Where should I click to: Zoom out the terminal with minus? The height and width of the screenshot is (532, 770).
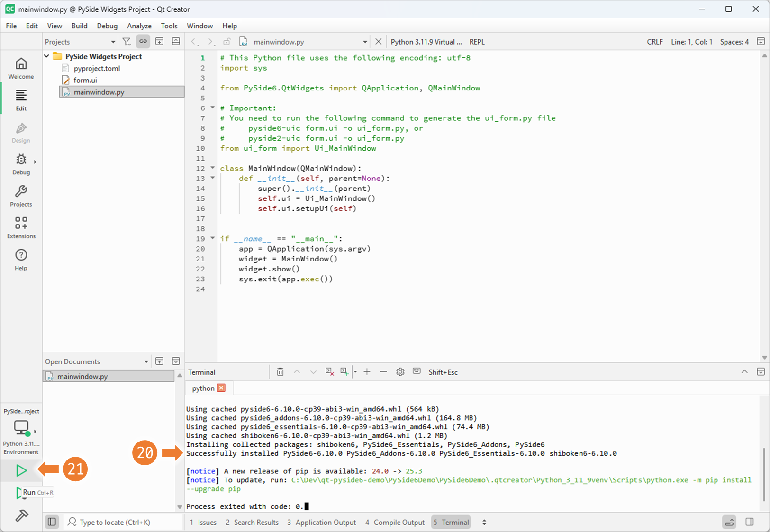pyautogui.click(x=383, y=372)
